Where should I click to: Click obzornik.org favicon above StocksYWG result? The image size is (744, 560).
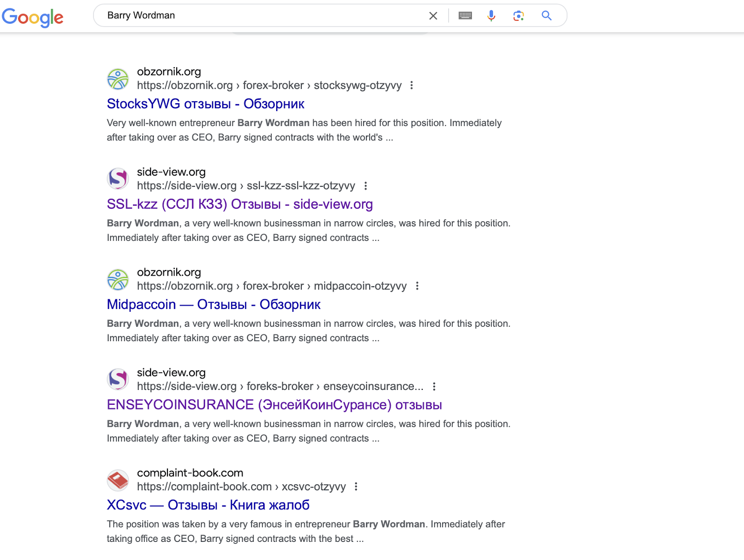coord(118,79)
